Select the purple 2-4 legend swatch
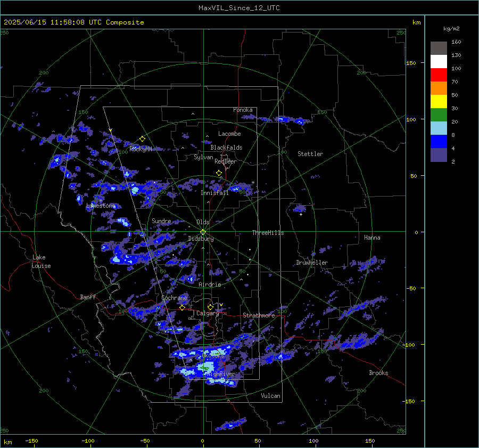Viewport: 479px width, 448px height. coord(439,154)
